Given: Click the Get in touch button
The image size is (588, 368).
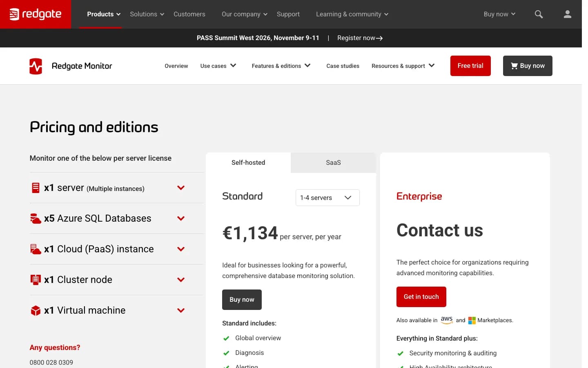Looking at the screenshot, I should pyautogui.click(x=421, y=297).
